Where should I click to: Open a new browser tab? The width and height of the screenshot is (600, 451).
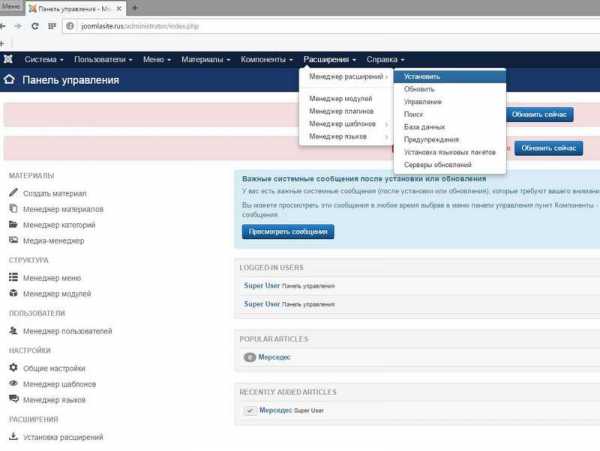135,8
